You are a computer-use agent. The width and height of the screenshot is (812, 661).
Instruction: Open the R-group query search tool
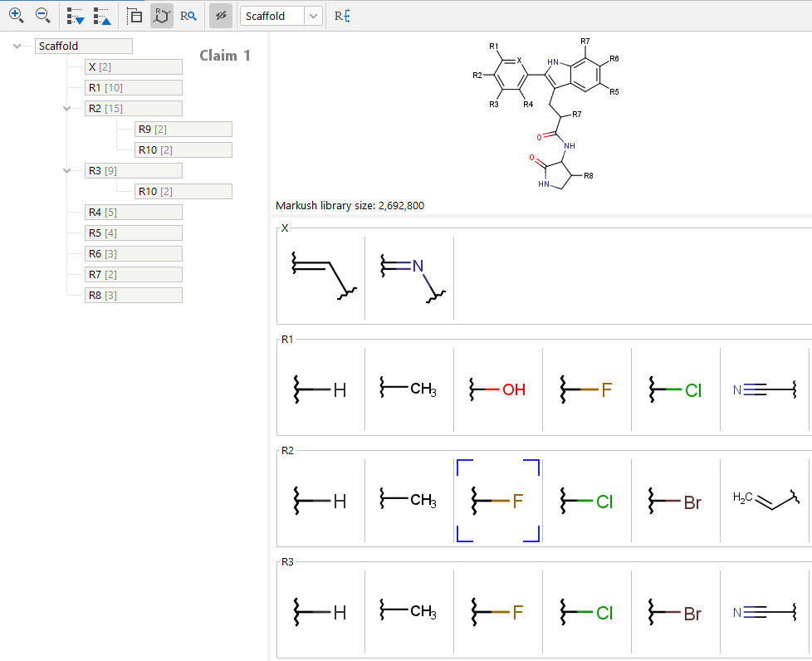(188, 15)
